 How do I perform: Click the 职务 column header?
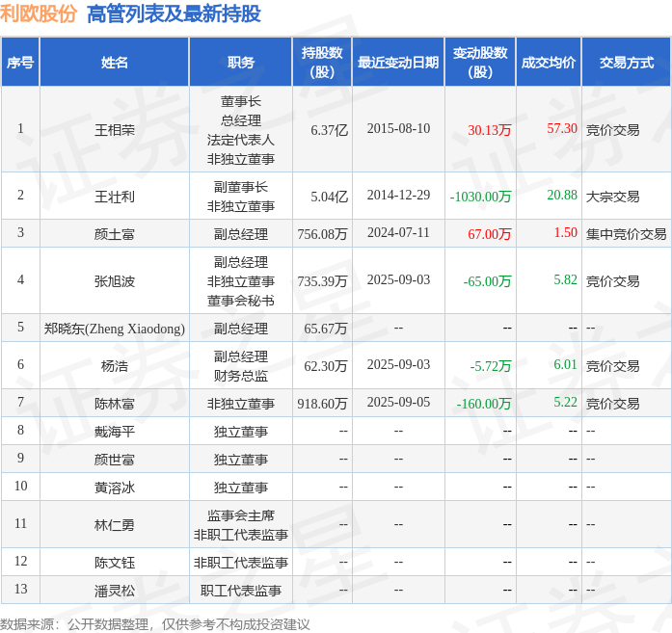[241, 63]
